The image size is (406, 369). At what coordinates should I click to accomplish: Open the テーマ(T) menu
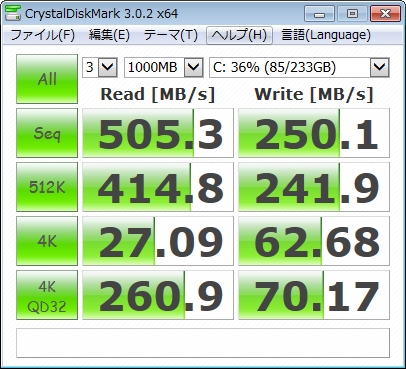click(171, 35)
